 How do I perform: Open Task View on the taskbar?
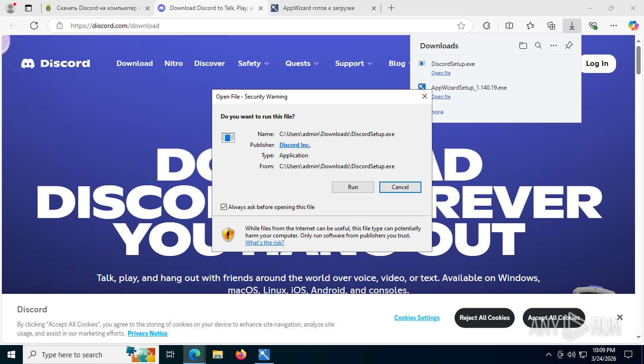click(x=170, y=355)
